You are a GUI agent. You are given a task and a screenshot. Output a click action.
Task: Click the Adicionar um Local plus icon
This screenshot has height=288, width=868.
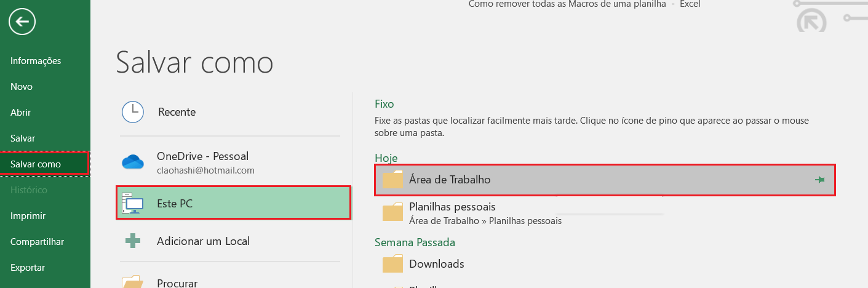tap(132, 241)
